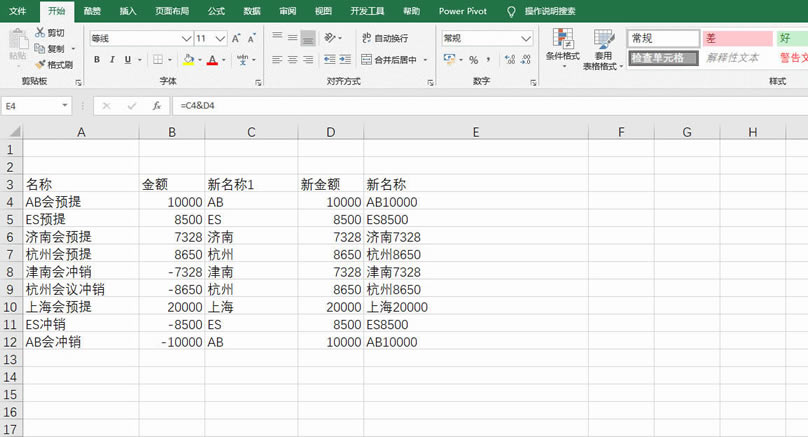Click the 操作说明搜索 search box
The height and width of the screenshot is (437, 808).
click(549, 11)
